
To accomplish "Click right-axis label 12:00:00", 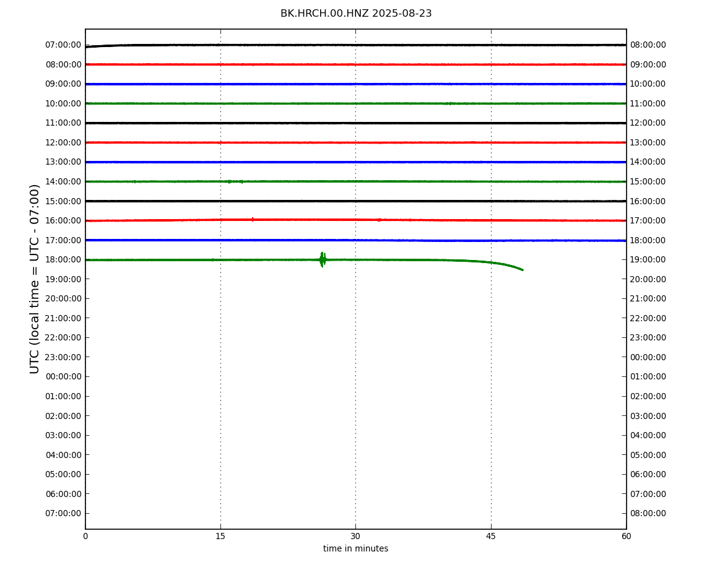I will [x=648, y=123].
